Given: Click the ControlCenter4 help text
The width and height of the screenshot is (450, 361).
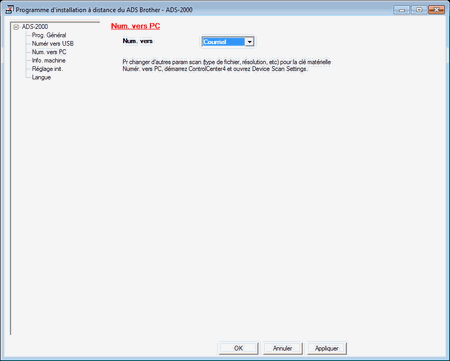Looking at the screenshot, I should pos(227,65).
